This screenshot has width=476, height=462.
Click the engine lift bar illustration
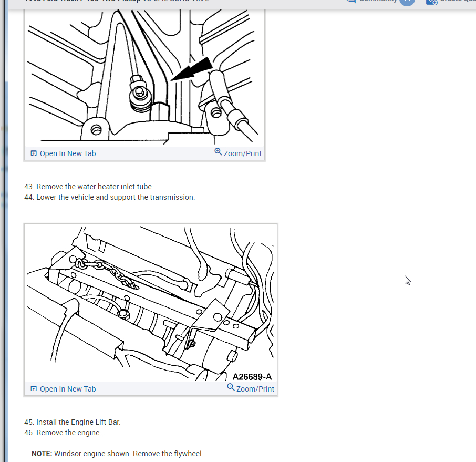pos(151,303)
